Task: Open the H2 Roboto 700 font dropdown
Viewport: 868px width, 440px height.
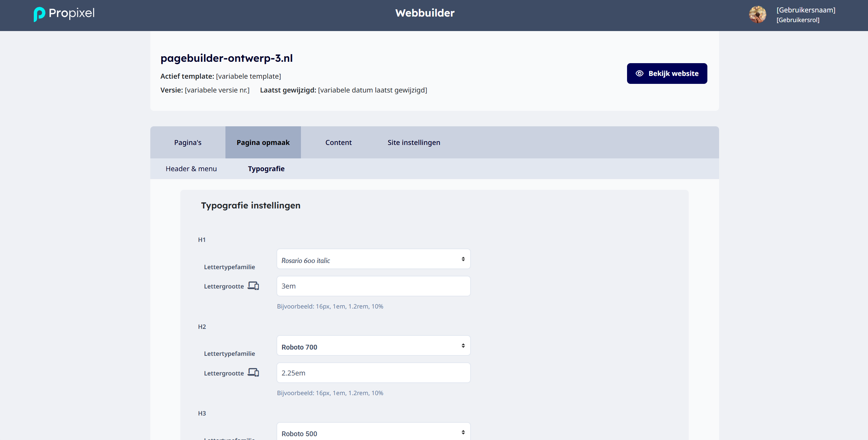Action: pyautogui.click(x=373, y=346)
